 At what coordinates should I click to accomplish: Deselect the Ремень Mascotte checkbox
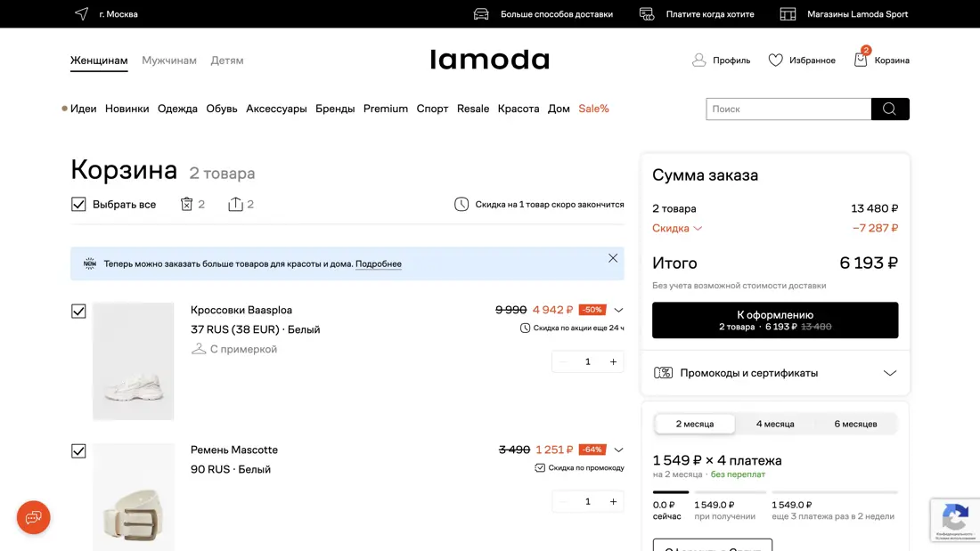78,450
